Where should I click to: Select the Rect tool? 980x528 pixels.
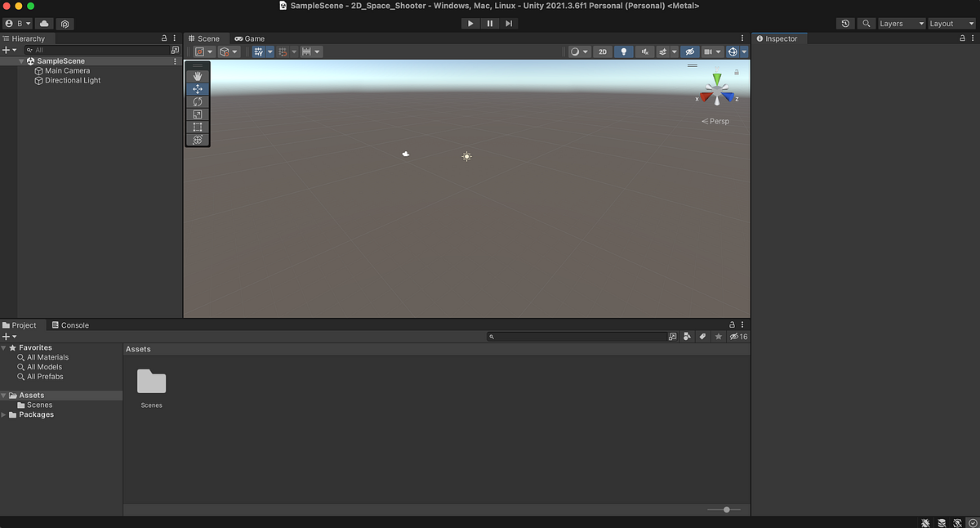pyautogui.click(x=197, y=127)
